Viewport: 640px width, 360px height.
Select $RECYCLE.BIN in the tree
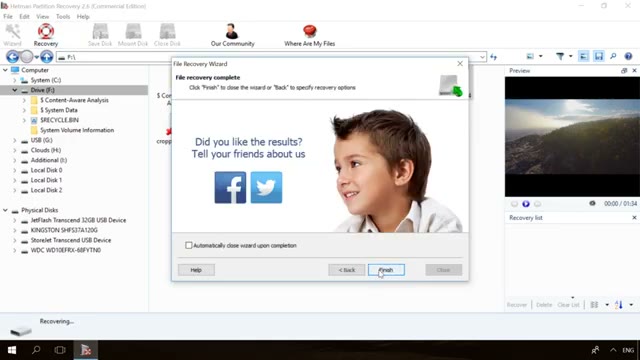point(59,120)
